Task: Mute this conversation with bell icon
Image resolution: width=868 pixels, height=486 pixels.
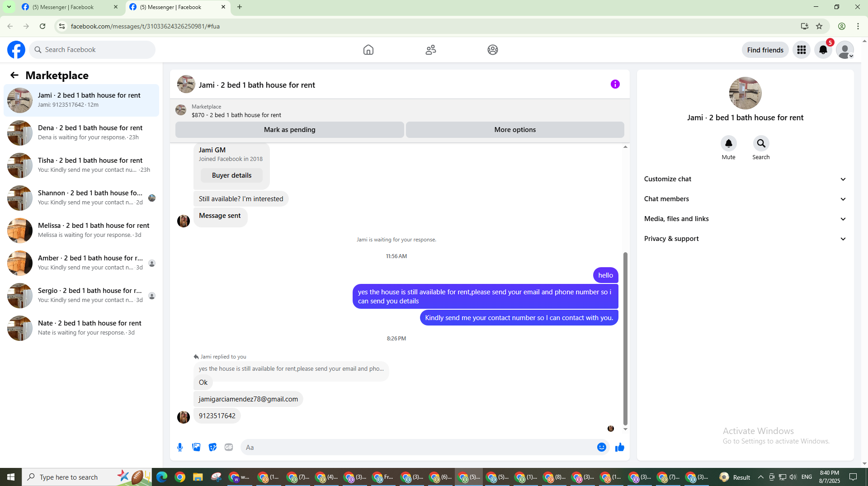Action: pos(729,143)
